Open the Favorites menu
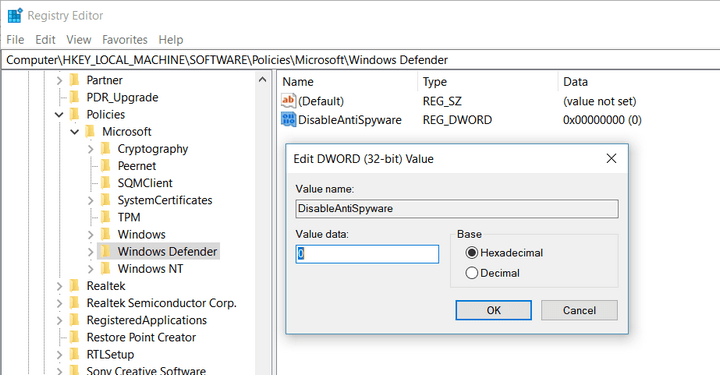 [x=124, y=40]
